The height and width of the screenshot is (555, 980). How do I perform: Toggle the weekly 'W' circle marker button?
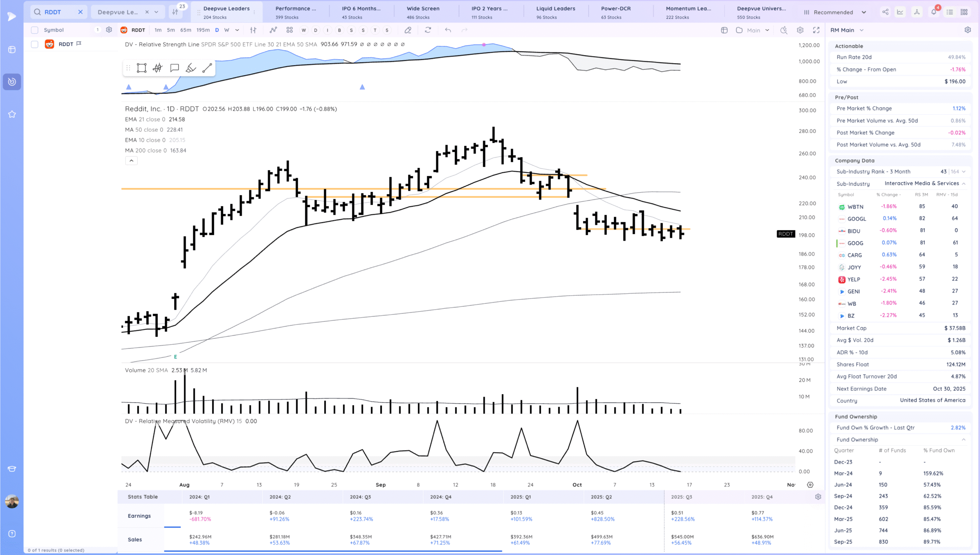(x=304, y=30)
